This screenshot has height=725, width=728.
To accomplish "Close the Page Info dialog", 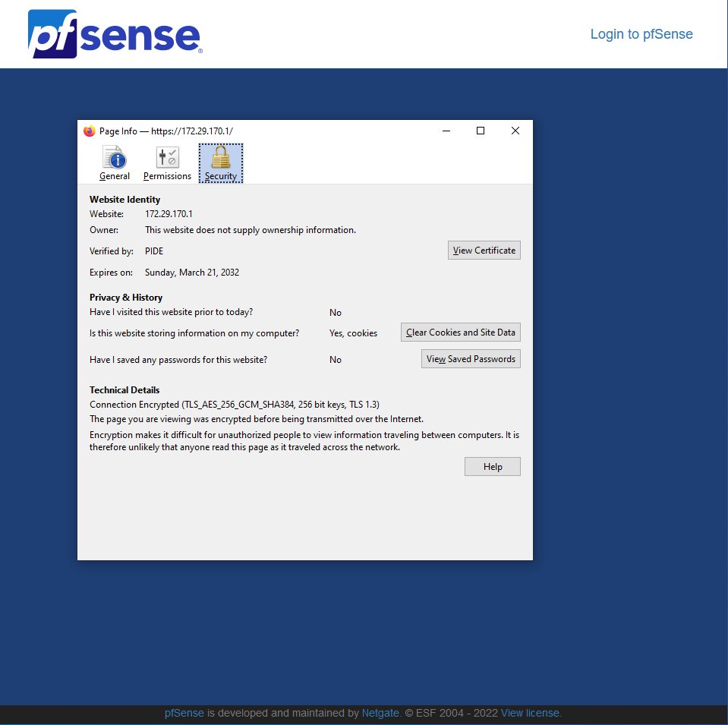I will click(x=515, y=131).
